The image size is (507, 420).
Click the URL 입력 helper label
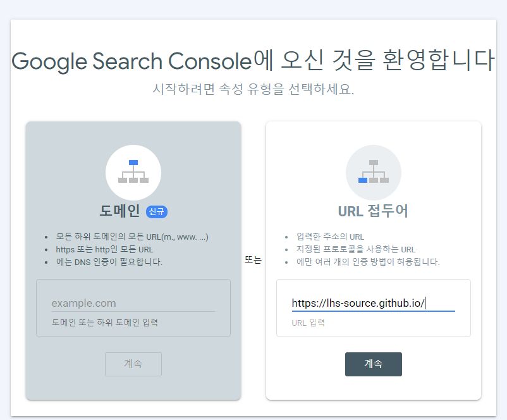[x=308, y=323]
